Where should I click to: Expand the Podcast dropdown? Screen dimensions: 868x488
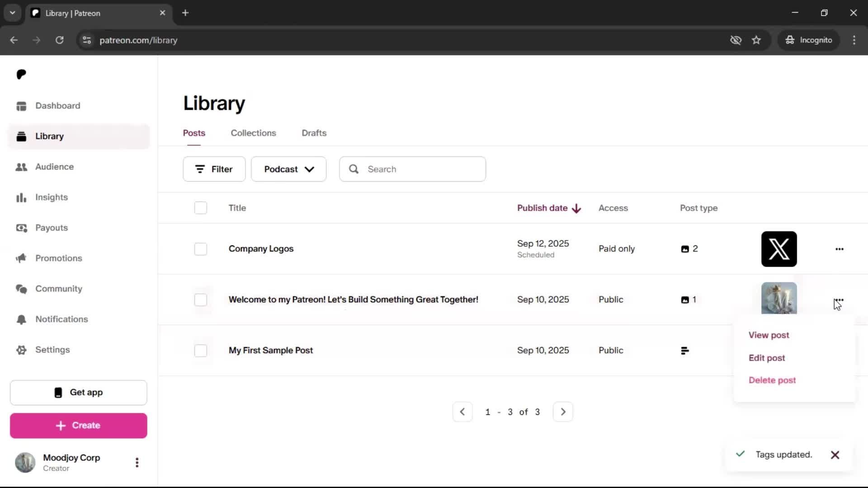(x=288, y=169)
